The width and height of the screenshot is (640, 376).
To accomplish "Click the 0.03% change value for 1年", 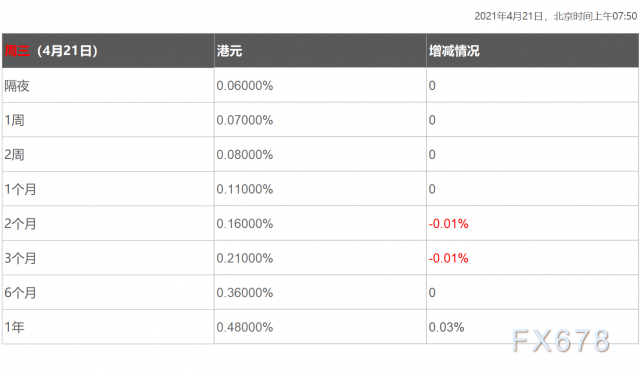I will pos(446,327).
